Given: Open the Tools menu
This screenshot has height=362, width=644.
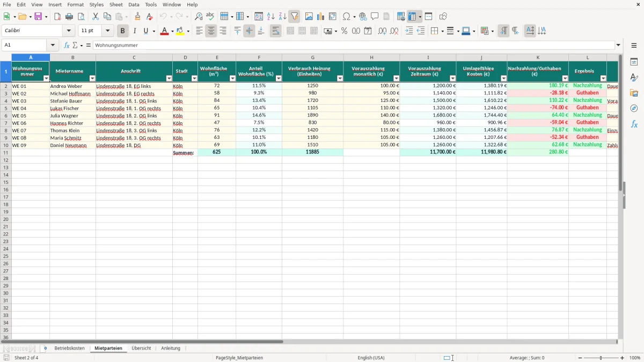Looking at the screenshot, I should coord(151,4).
